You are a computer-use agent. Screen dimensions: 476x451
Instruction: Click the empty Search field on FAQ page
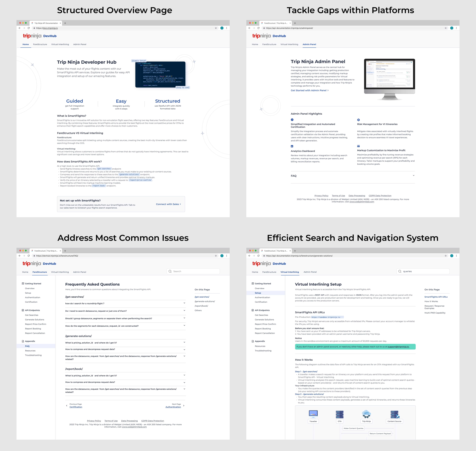[193, 271]
